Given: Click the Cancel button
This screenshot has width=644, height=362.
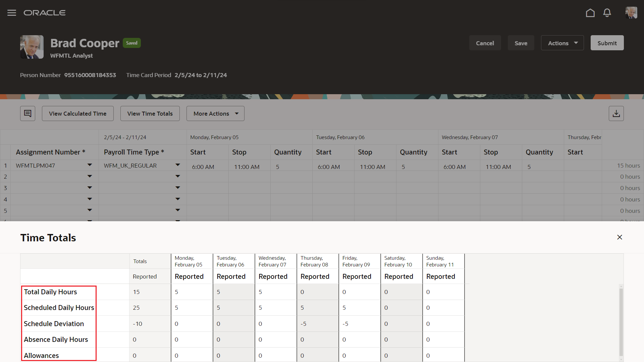Looking at the screenshot, I should [x=485, y=43].
